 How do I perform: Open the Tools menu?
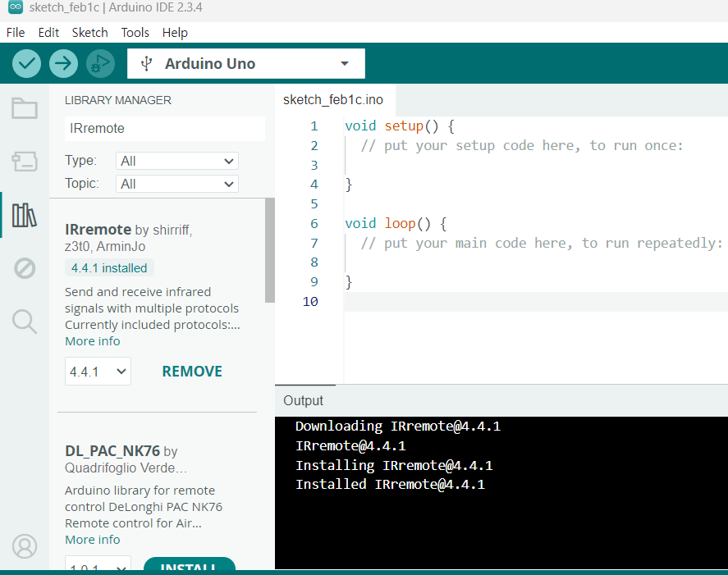(135, 33)
